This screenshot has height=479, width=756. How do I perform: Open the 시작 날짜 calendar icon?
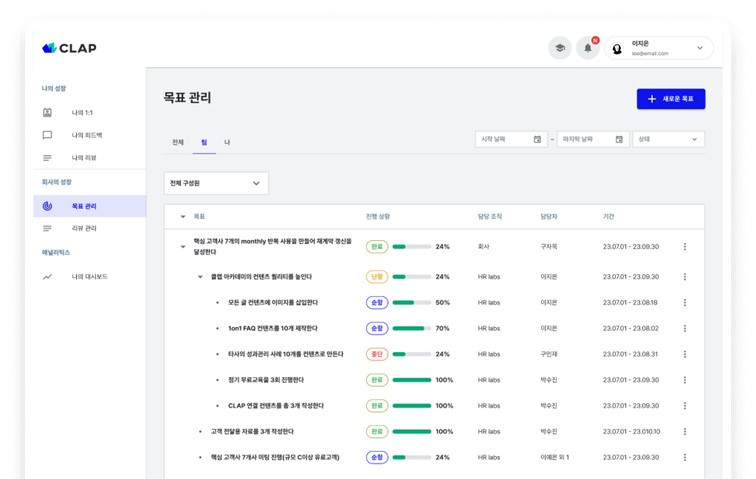pyautogui.click(x=537, y=139)
